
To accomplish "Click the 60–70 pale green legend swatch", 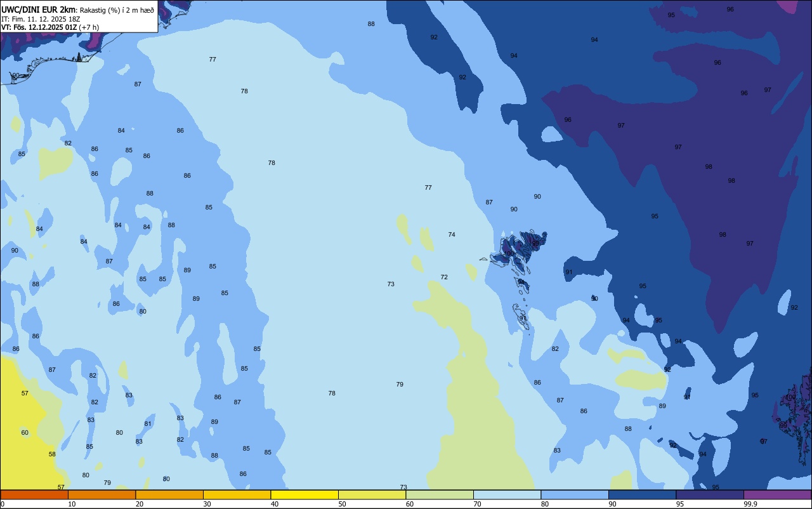I will [440, 494].
